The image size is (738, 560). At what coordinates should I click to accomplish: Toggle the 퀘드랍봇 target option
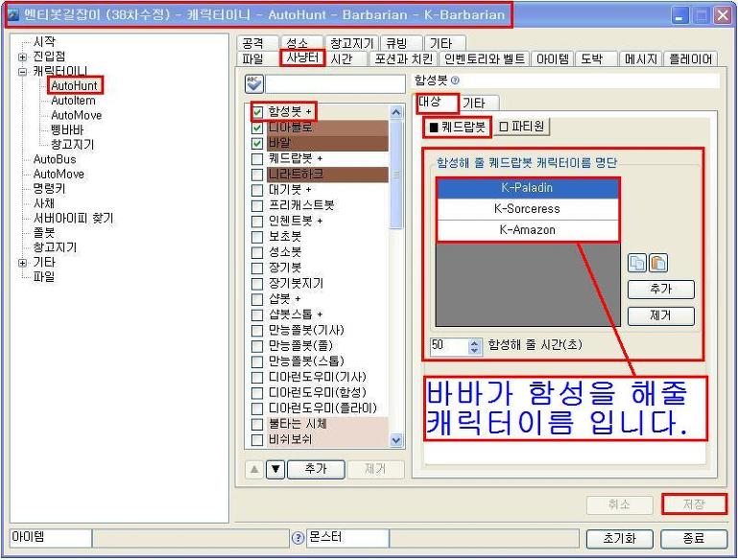point(457,127)
